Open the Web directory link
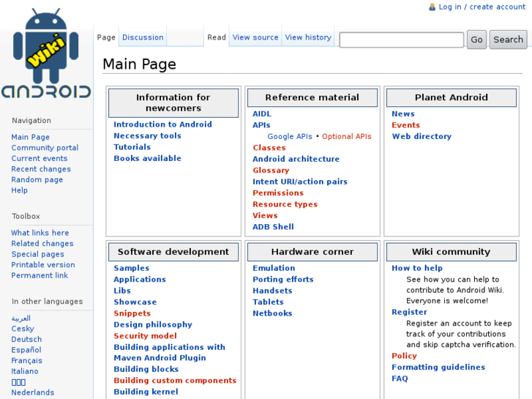Image resolution: width=532 pixels, height=399 pixels. point(422,136)
